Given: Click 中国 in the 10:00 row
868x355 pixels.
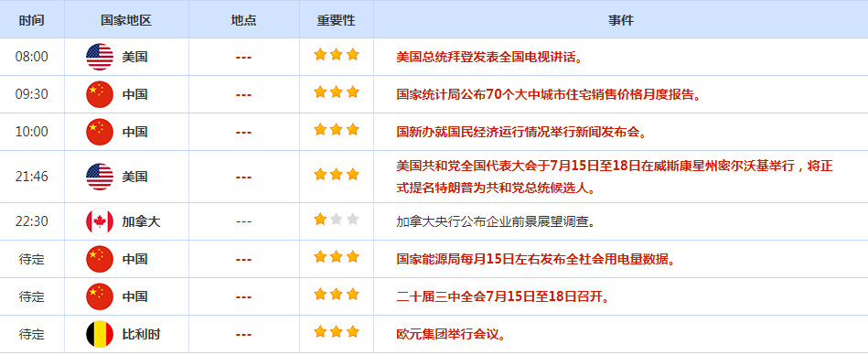Looking at the screenshot, I should pyautogui.click(x=134, y=133).
